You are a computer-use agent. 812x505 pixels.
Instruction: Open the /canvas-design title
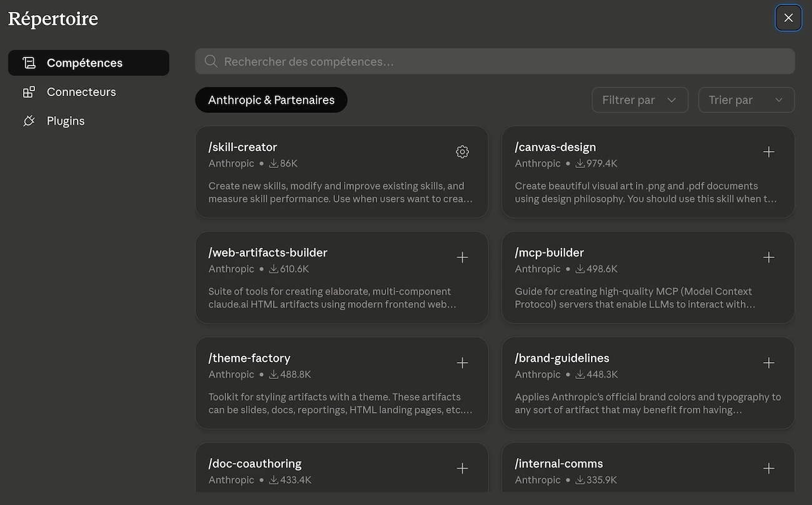555,147
